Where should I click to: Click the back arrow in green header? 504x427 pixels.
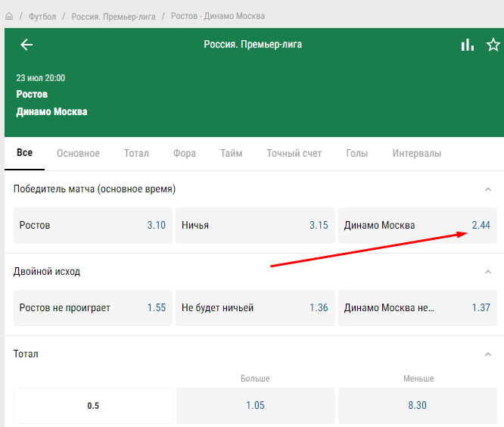[x=26, y=45]
